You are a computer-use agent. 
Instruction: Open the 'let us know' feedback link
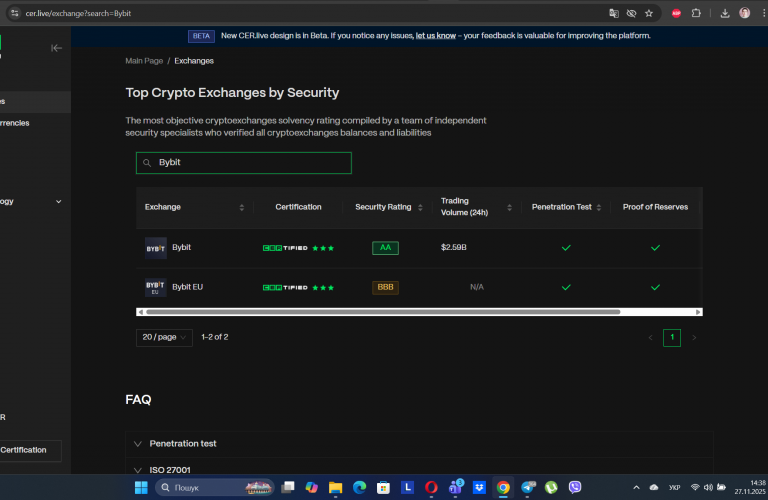[x=435, y=36]
